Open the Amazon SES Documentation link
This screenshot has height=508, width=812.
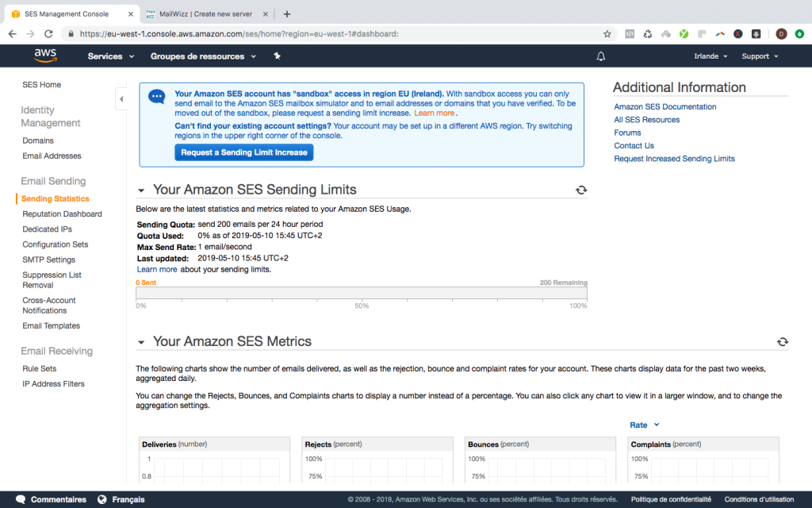click(665, 107)
